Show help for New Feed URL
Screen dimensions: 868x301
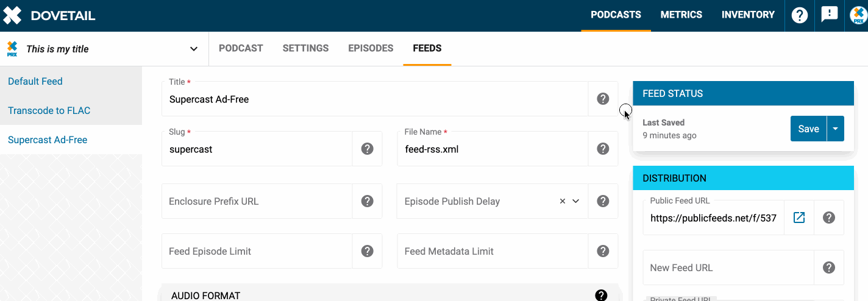[829, 267]
